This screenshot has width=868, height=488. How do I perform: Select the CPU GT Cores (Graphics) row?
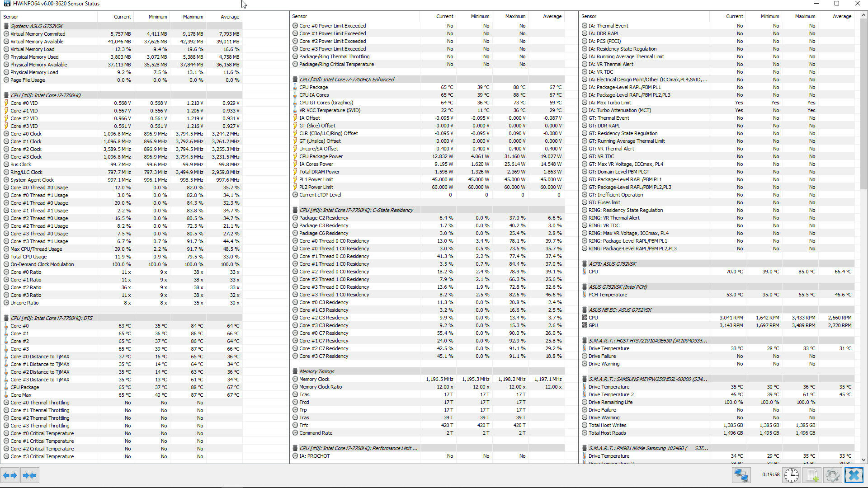(428, 103)
